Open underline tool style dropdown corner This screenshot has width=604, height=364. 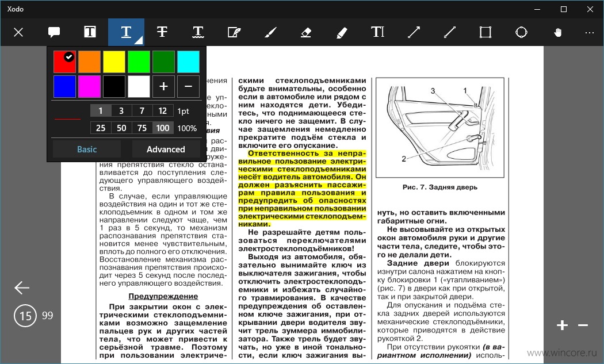(140, 40)
